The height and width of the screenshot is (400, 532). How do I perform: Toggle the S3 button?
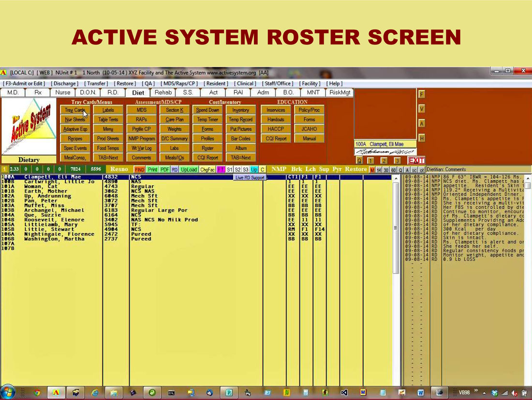(246, 170)
